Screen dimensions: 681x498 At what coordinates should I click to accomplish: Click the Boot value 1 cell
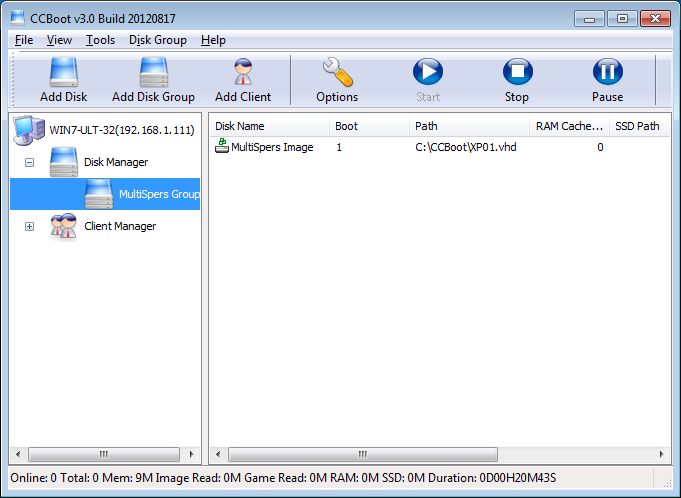pos(339,147)
